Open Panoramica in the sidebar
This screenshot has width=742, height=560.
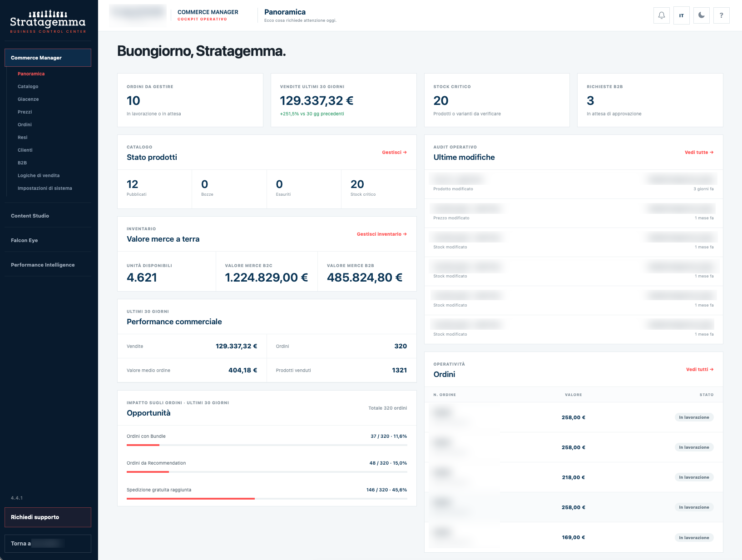click(x=31, y=74)
